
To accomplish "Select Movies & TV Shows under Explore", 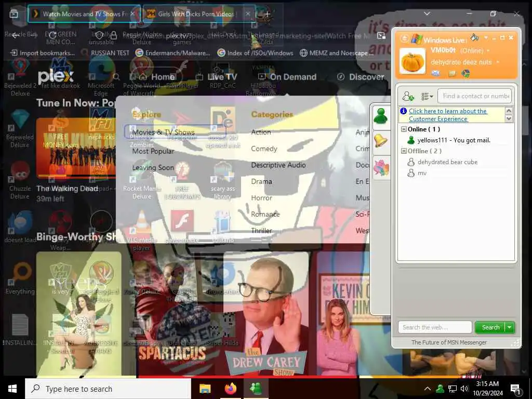I will [164, 132].
